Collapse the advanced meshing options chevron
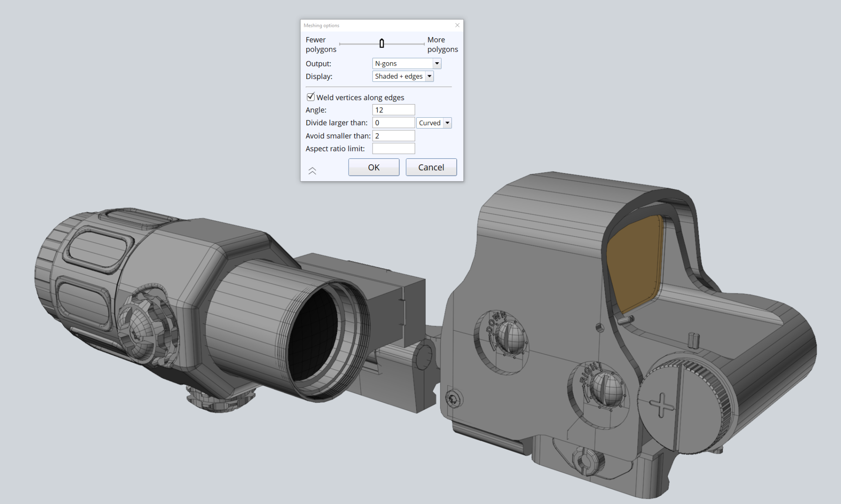The image size is (841, 504). click(x=312, y=171)
